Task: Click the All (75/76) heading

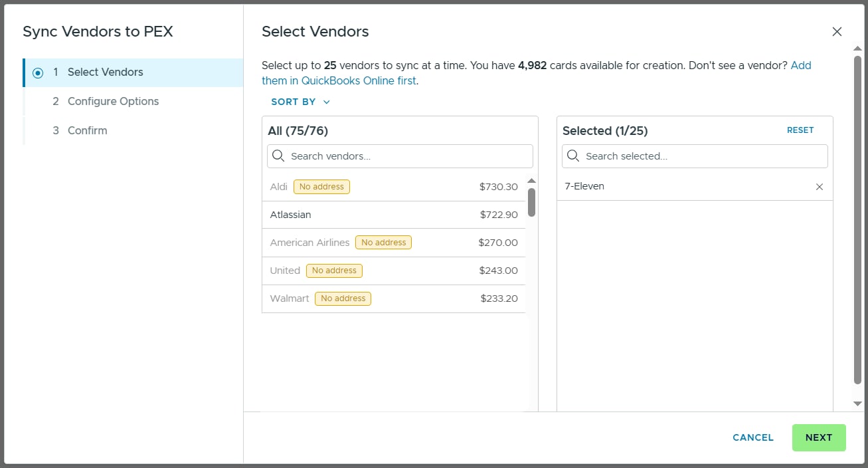Action: point(298,131)
